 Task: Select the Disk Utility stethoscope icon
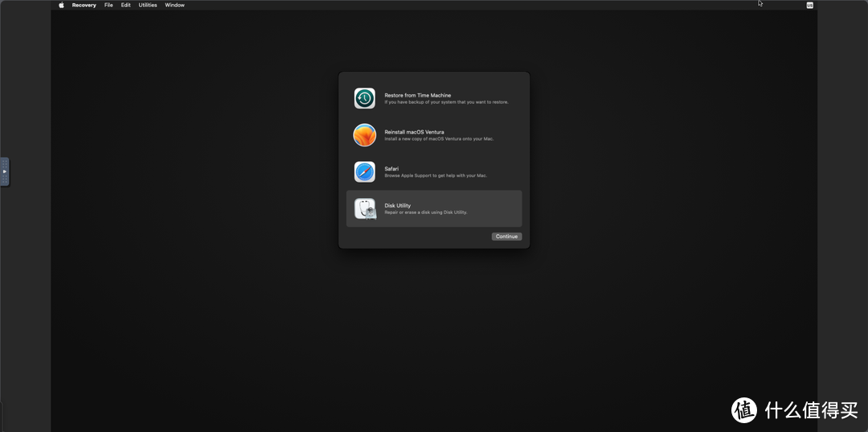(366, 209)
